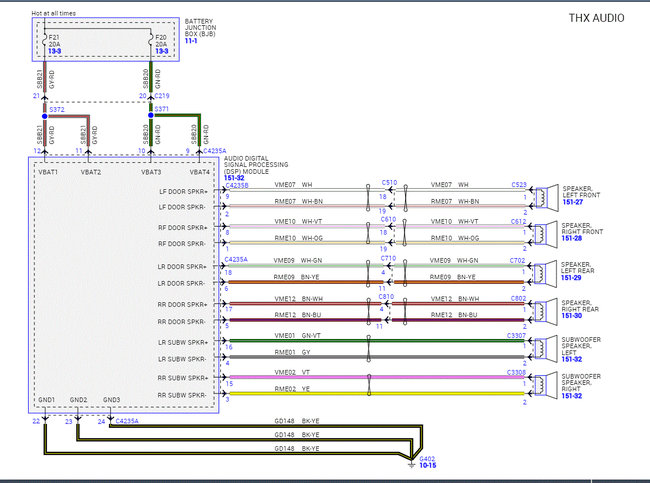The image size is (650, 483).
Task: Click the S372 splice dot
Action: coord(45,117)
